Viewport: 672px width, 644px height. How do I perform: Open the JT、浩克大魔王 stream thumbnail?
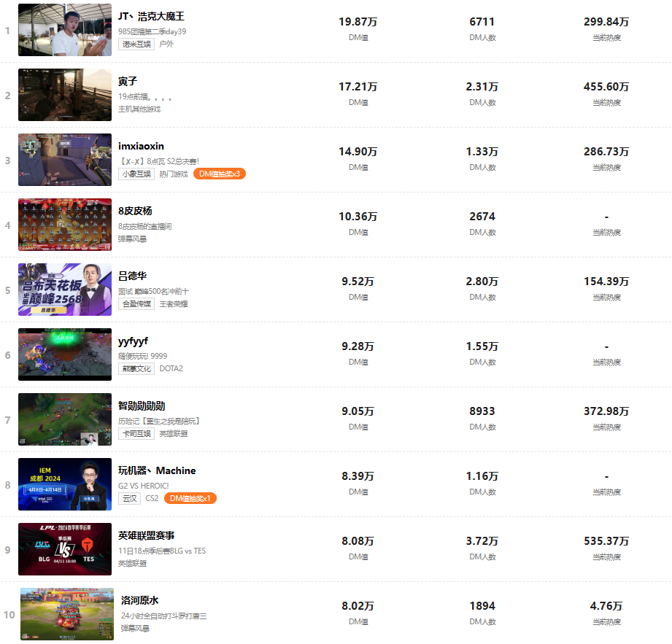click(x=65, y=30)
